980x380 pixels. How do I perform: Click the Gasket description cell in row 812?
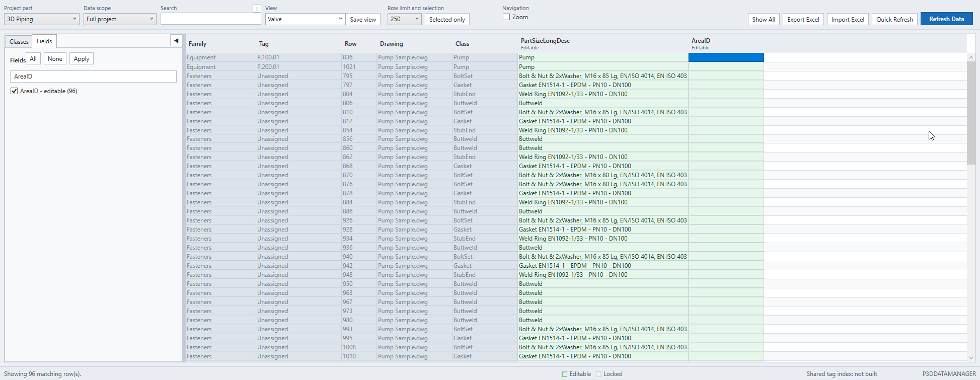(603, 121)
